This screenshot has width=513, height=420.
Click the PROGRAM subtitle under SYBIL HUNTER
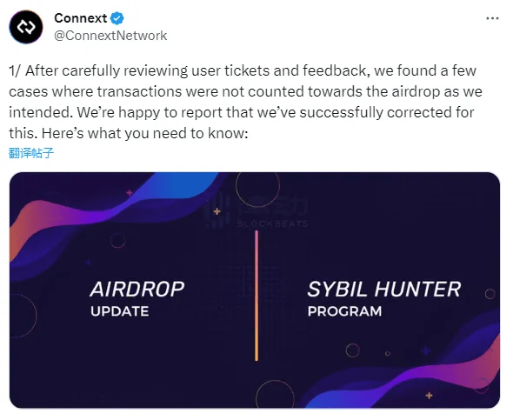344,311
